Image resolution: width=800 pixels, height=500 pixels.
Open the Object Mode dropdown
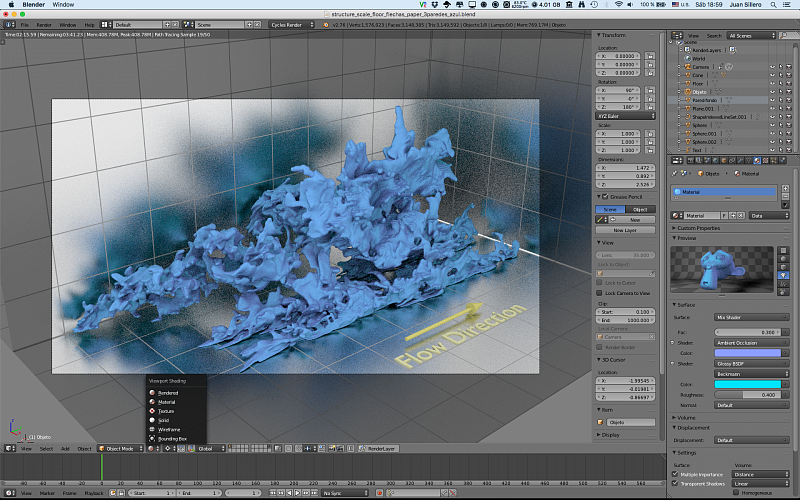click(x=122, y=448)
